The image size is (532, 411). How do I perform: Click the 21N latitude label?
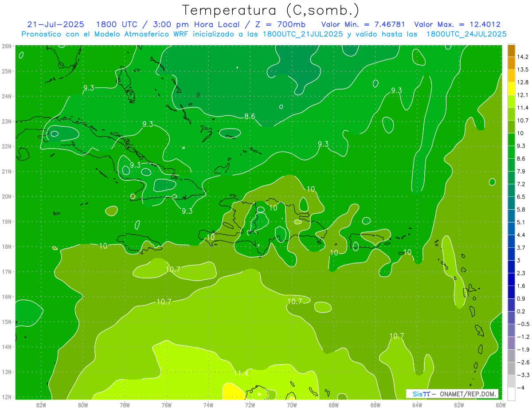tap(7, 171)
